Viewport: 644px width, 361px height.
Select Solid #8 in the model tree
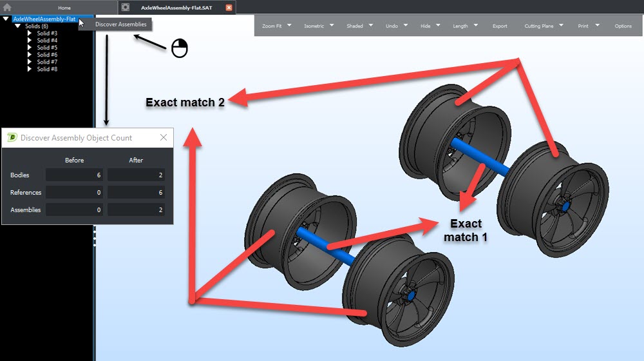tap(47, 69)
